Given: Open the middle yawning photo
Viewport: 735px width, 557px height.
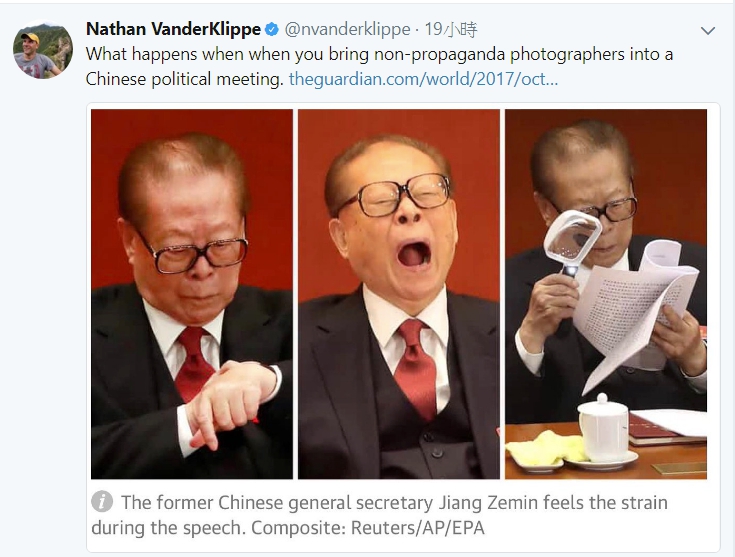Looking at the screenshot, I should 399,294.
